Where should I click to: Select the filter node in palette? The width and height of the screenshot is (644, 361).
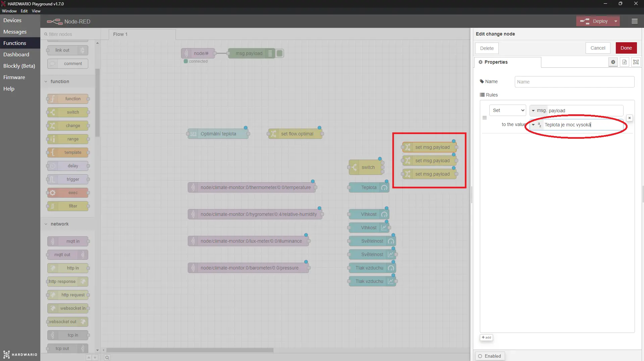coord(68,206)
